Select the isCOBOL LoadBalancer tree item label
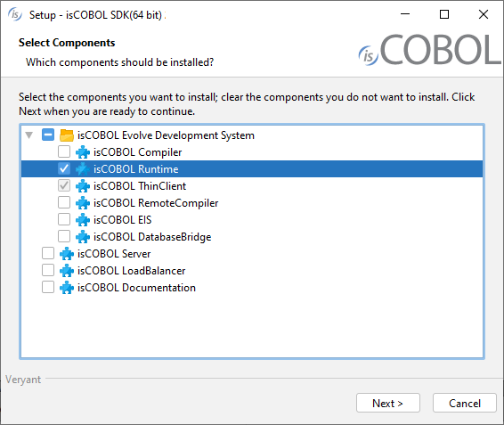 click(x=132, y=271)
